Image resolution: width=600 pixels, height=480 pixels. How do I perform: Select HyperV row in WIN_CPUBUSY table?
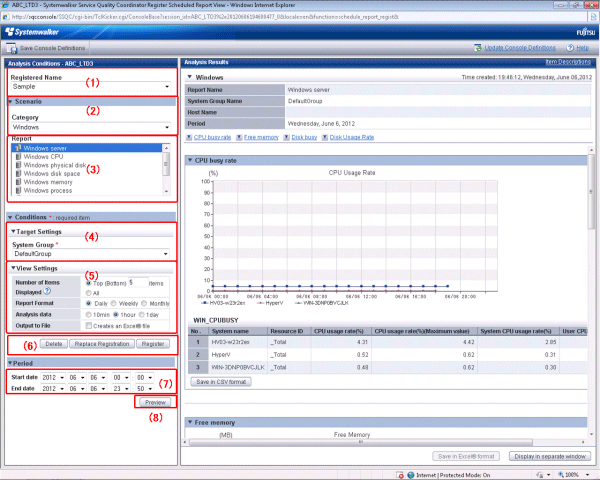388,354
